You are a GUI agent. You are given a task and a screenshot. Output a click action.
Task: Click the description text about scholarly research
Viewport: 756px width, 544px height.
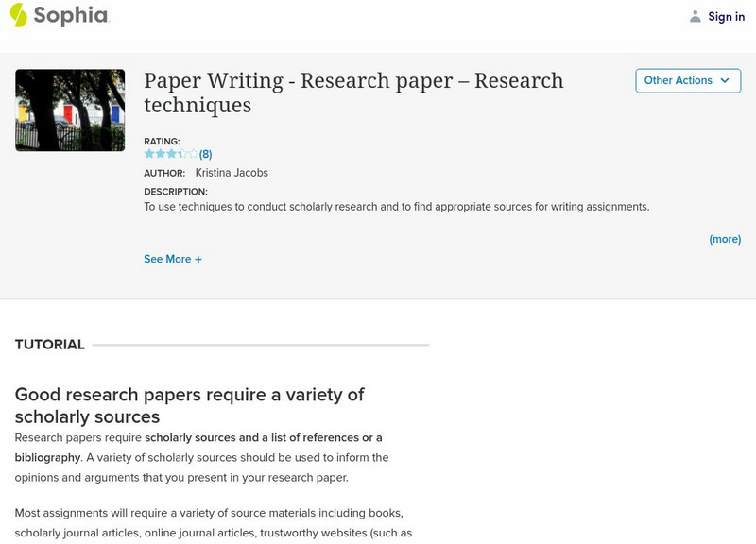[396, 207]
